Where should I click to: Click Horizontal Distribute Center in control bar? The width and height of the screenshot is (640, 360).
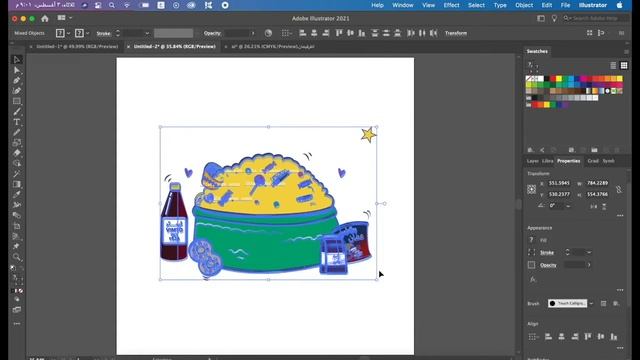pyautogui.click(x=422, y=33)
